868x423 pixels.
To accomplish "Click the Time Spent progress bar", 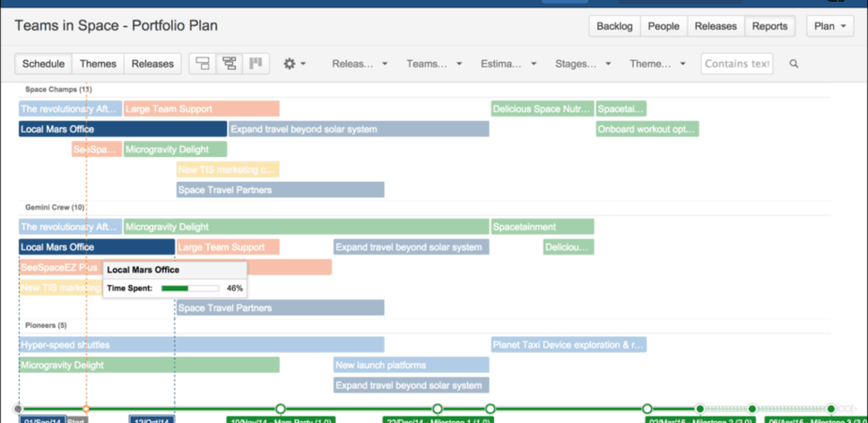I will (189, 289).
